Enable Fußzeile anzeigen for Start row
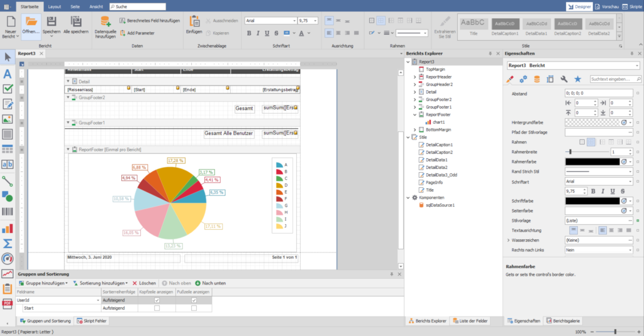 click(x=194, y=308)
